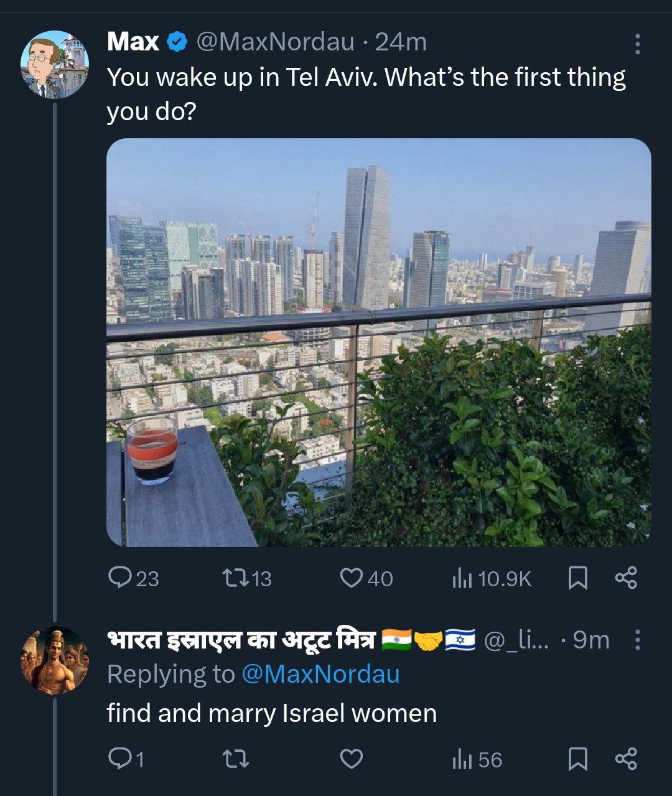672x796 pixels.
Task: View analytics showing 10.9K views
Action: tap(462, 579)
